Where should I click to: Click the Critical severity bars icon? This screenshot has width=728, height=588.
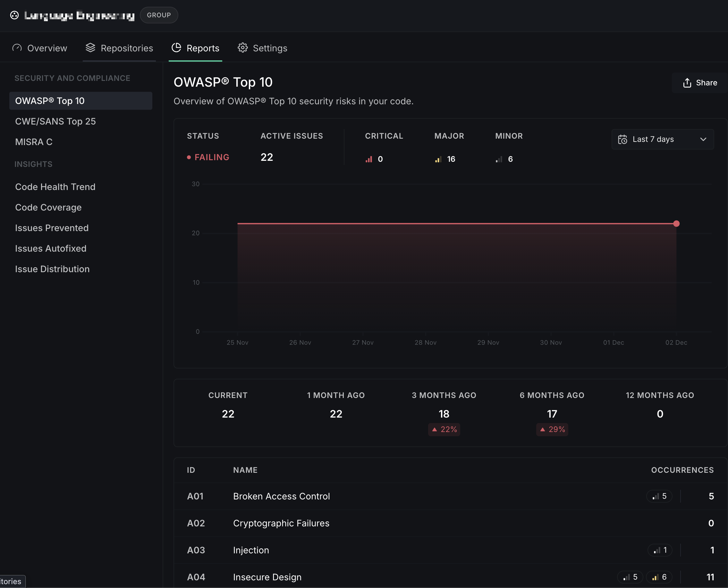tap(369, 159)
